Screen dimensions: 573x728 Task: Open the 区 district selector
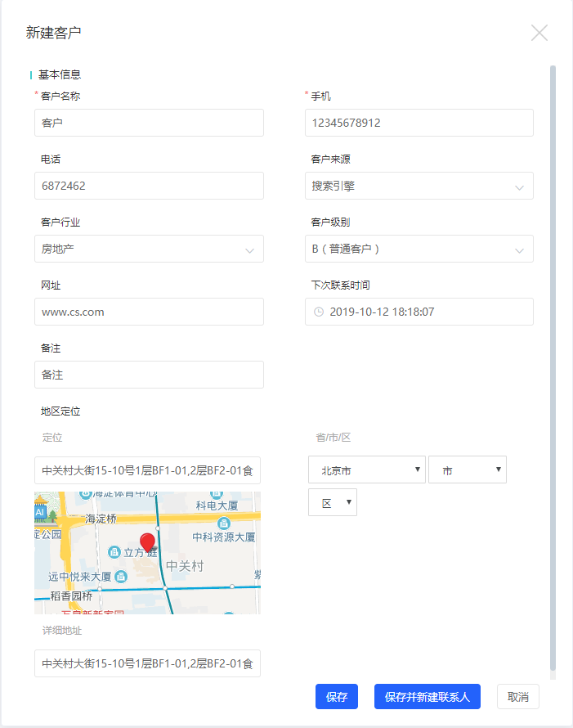pyautogui.click(x=333, y=503)
